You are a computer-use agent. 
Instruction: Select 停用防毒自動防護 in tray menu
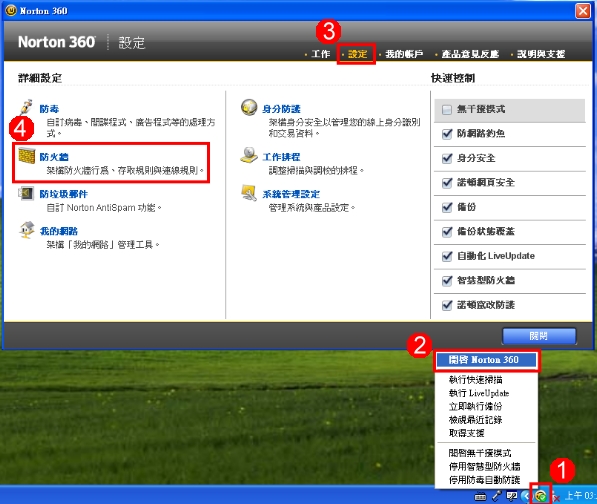[484, 480]
